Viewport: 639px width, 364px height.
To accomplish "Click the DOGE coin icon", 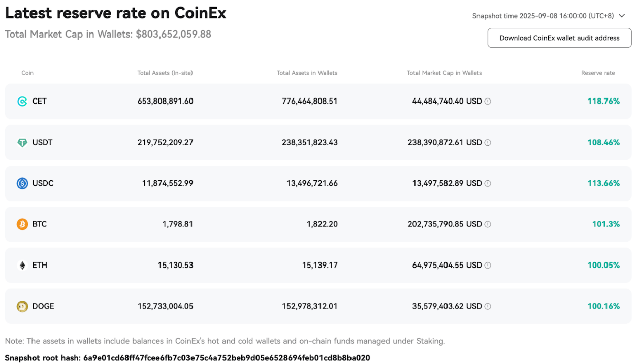I will (22, 306).
